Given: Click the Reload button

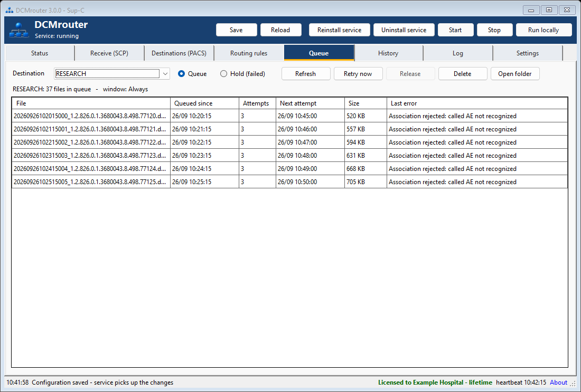Looking at the screenshot, I should (x=280, y=30).
